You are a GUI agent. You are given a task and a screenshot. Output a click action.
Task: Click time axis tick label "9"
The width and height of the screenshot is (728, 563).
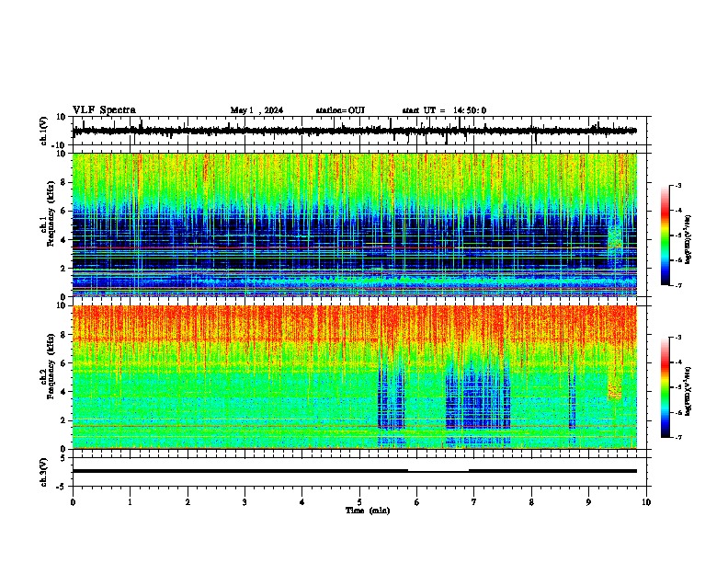[x=588, y=502]
